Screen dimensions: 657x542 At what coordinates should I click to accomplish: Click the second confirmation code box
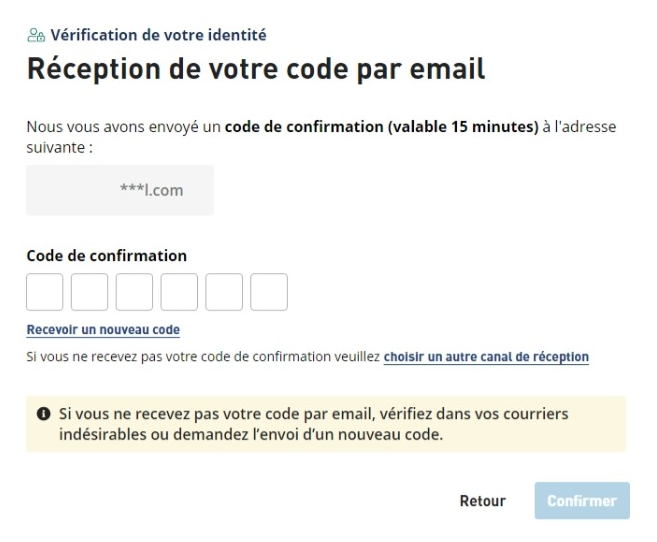point(89,292)
